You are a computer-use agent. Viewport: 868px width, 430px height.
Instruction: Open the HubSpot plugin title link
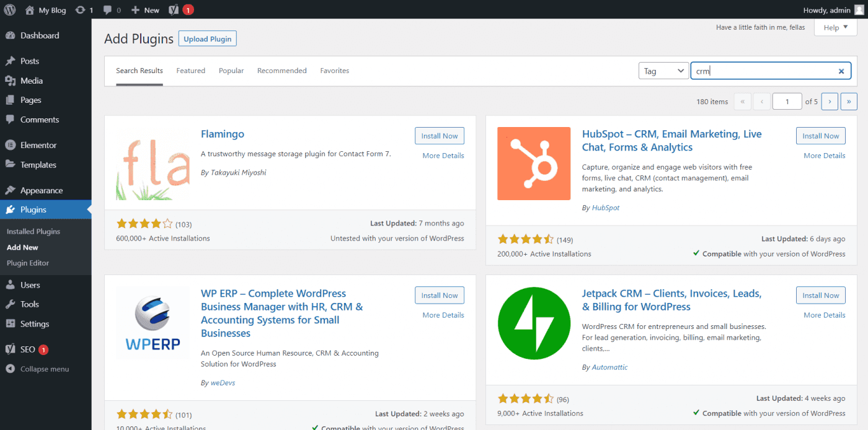(671, 141)
